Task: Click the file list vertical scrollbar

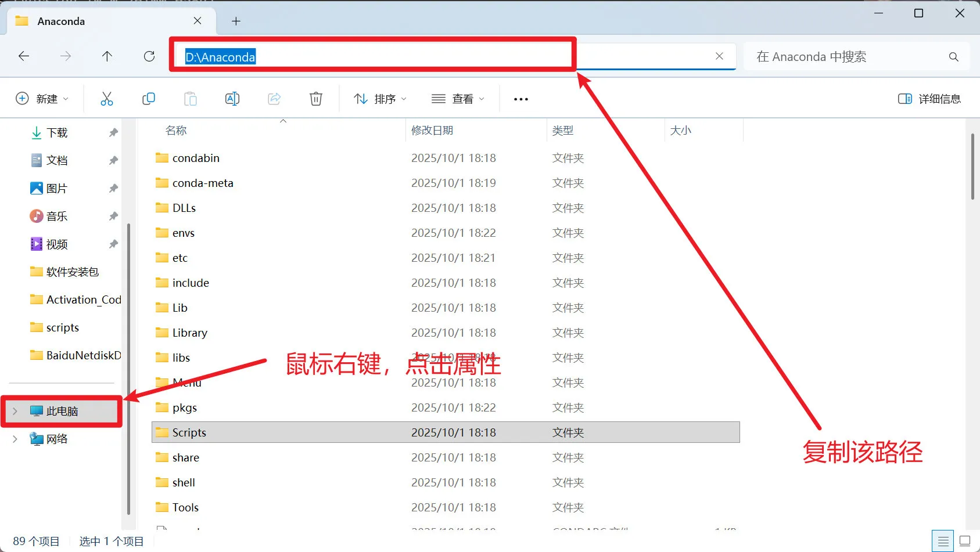Action: 972,167
